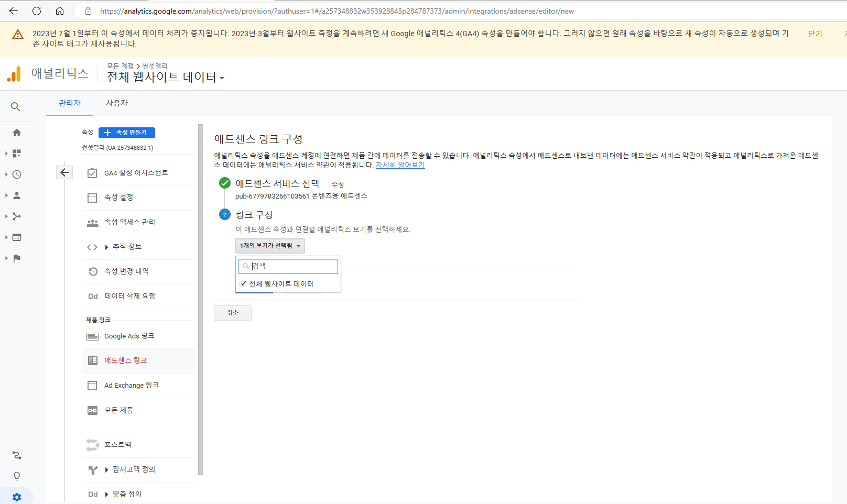Viewport: 847px width, 504px height.
Task: Open the Customization dashboards icon
Action: tap(17, 154)
